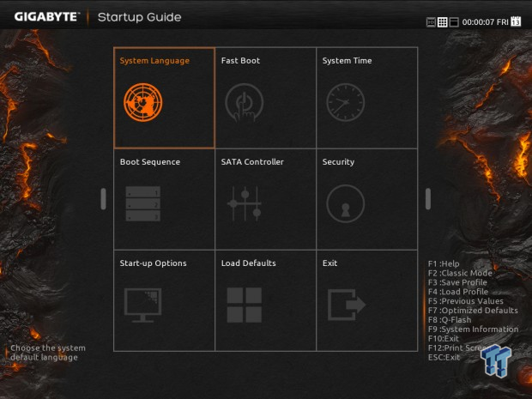This screenshot has height=399, width=532.
Task: Click the left page navigation handle
Action: (x=104, y=199)
